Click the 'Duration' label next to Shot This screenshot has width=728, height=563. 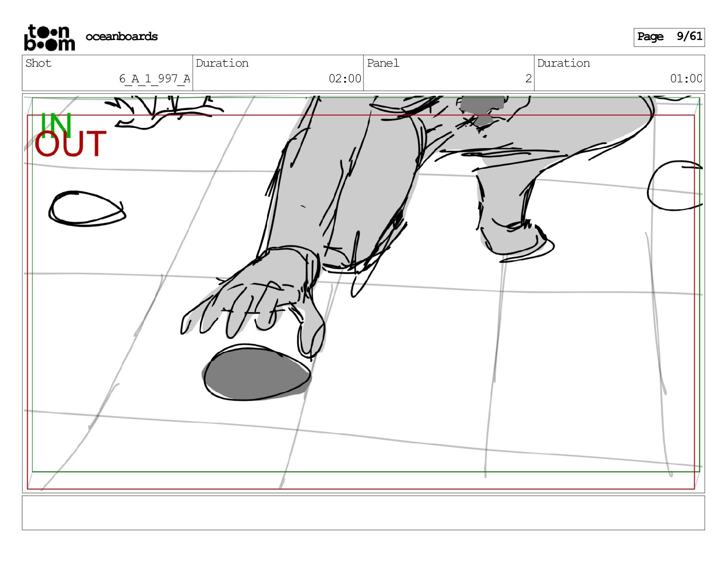(x=222, y=63)
